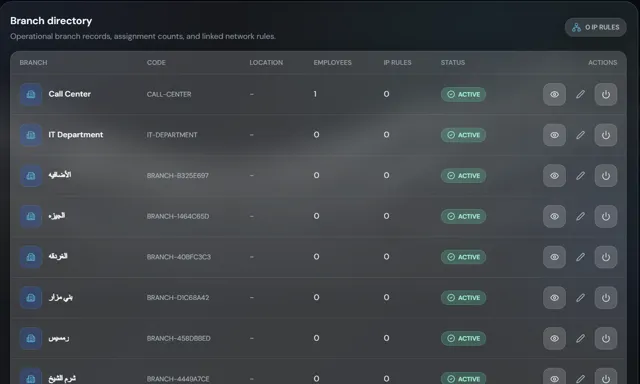The height and width of the screenshot is (384, 640).
Task: Click the Branch directory heading
Action: click(x=51, y=21)
